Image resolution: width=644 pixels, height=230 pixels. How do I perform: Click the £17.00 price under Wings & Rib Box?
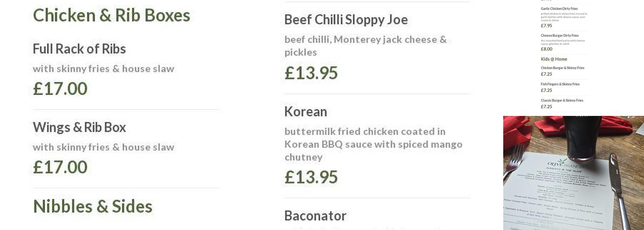[60, 167]
